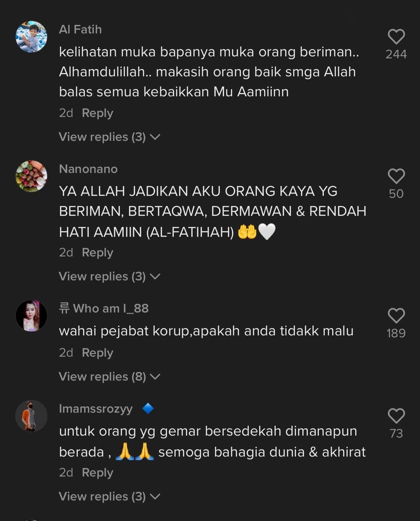This screenshot has height=521, width=420.
Task: Open Nanonano username link
Action: coord(88,169)
